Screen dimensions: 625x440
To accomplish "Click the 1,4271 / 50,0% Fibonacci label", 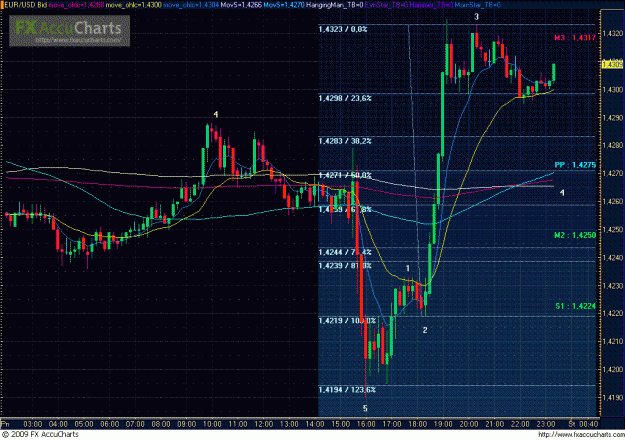I will 345,175.
